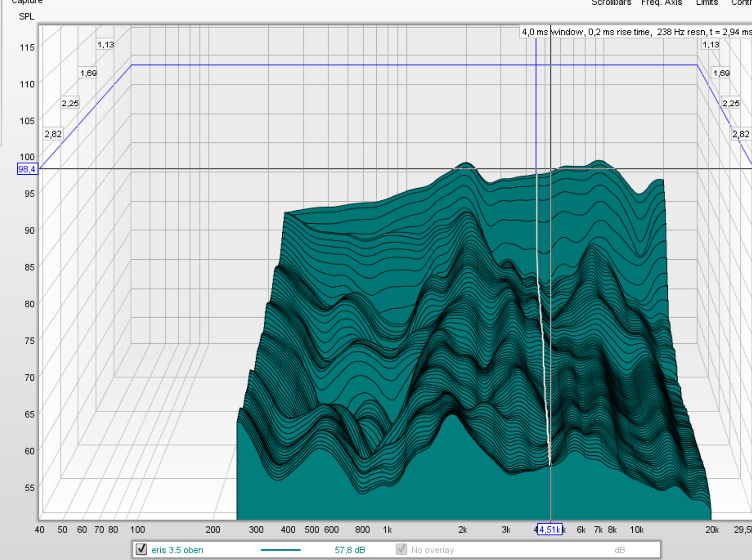Click the 98,4 SPL cursor readout box
The width and height of the screenshot is (752, 560).
27,169
